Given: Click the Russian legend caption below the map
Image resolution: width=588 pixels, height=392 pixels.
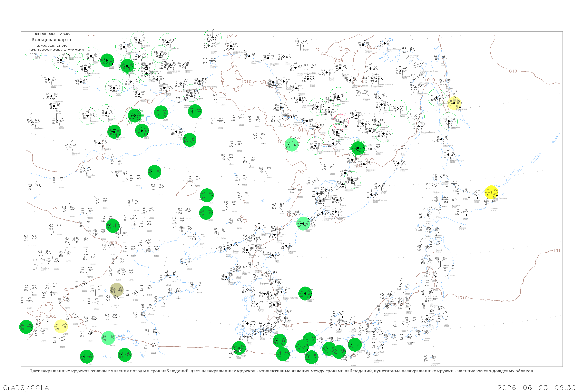Looking at the screenshot, I should tap(281, 371).
